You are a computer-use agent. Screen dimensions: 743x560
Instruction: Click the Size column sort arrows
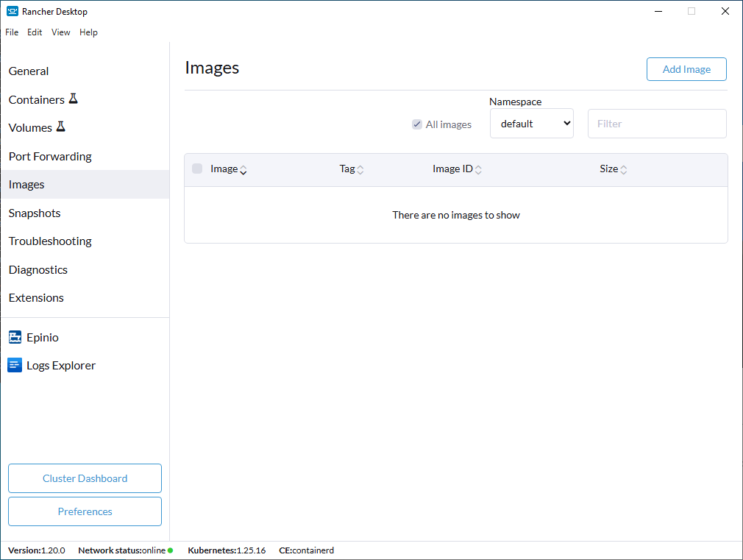click(624, 170)
